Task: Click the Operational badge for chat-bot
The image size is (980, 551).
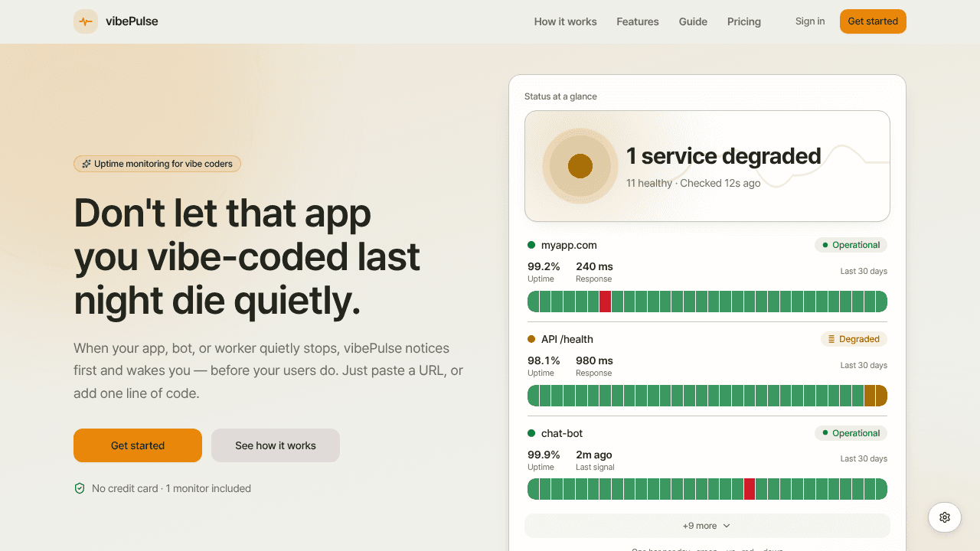Action: 851,433
